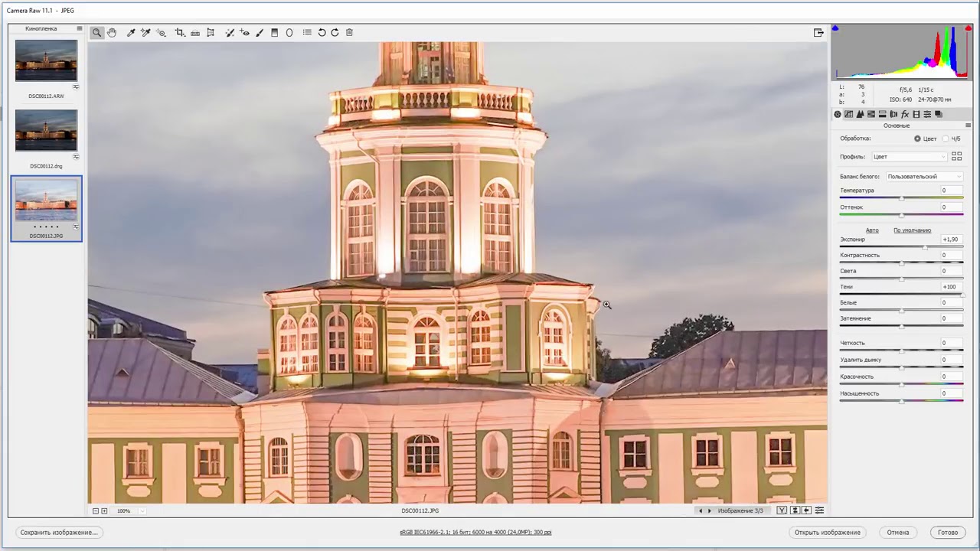Screen dimensions: 980x551
Task: Select the Color Sampler tool
Action: (145, 33)
